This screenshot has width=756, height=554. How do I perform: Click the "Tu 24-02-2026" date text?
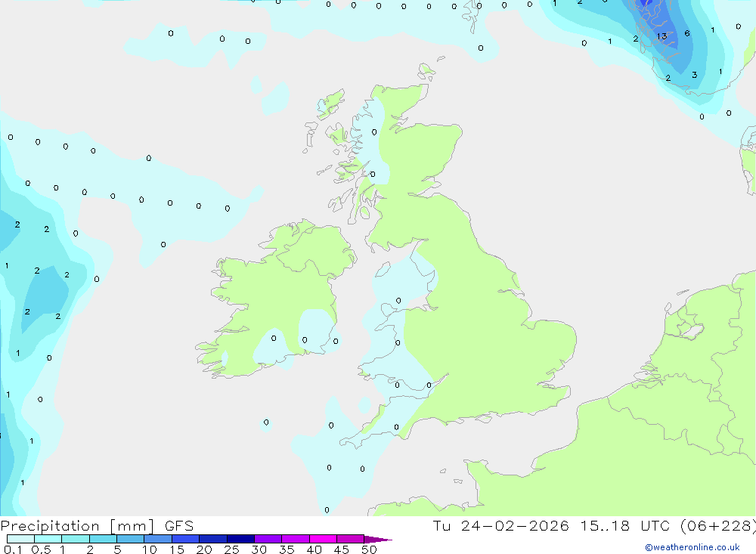click(500, 525)
